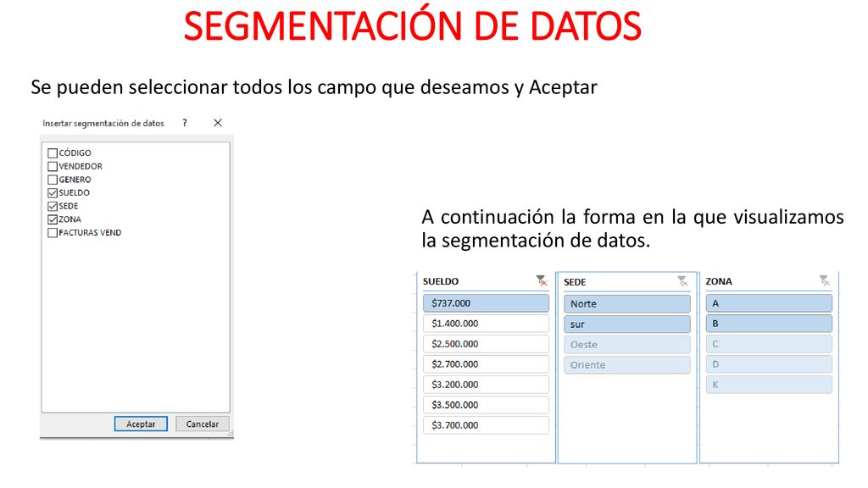Select $3.500.000 in SUELDO slicer
868x488 pixels.
pyautogui.click(x=486, y=405)
